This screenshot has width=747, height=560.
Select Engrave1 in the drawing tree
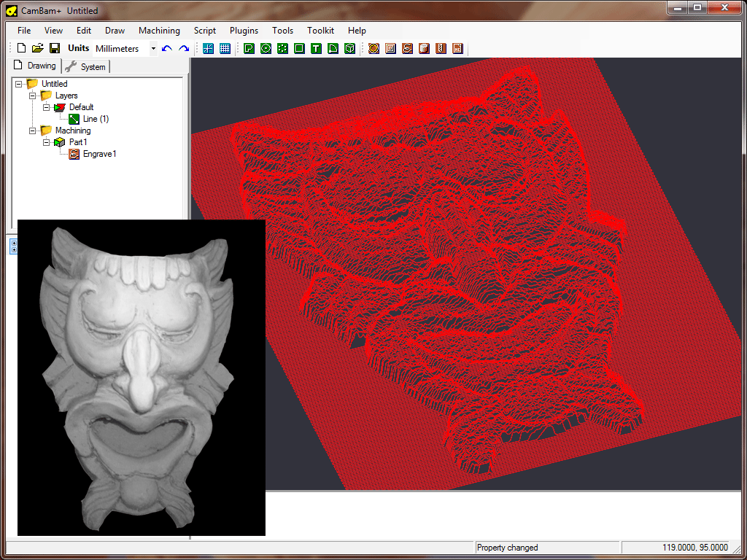click(x=99, y=154)
